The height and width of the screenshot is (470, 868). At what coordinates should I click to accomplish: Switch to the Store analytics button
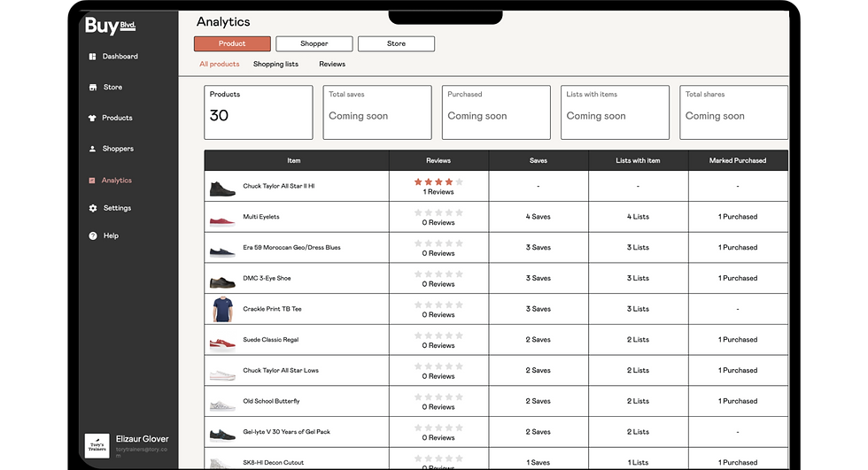396,43
